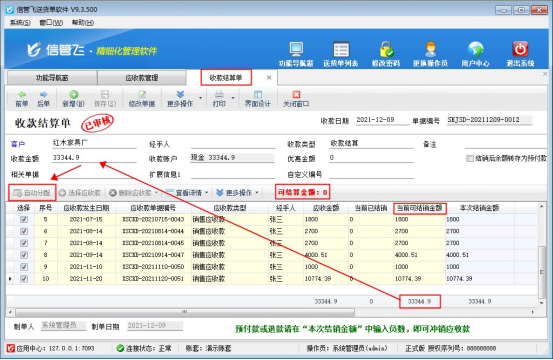The height and width of the screenshot is (360, 553).
Task: Click the 查看详情 grid toolbar button
Action: pos(184,193)
